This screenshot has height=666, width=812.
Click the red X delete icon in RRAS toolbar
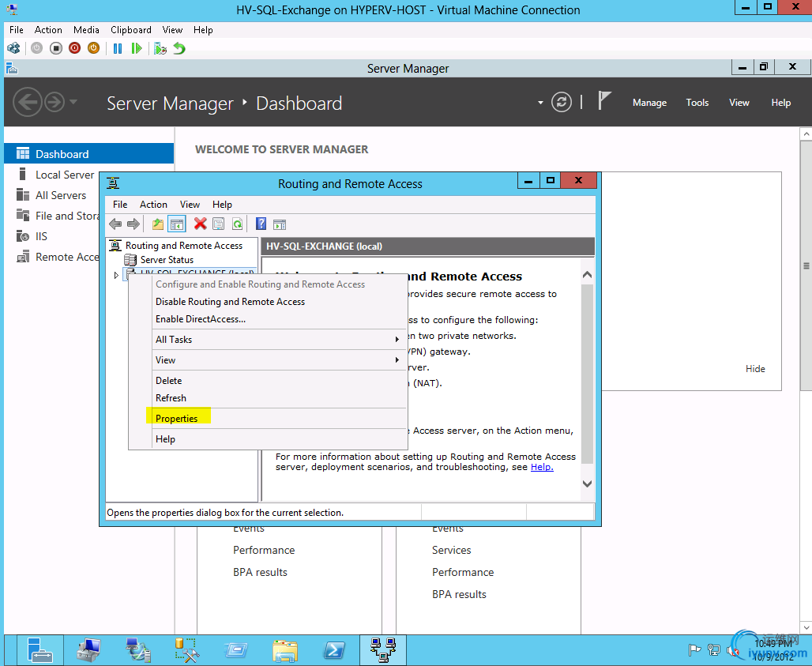[x=200, y=224]
